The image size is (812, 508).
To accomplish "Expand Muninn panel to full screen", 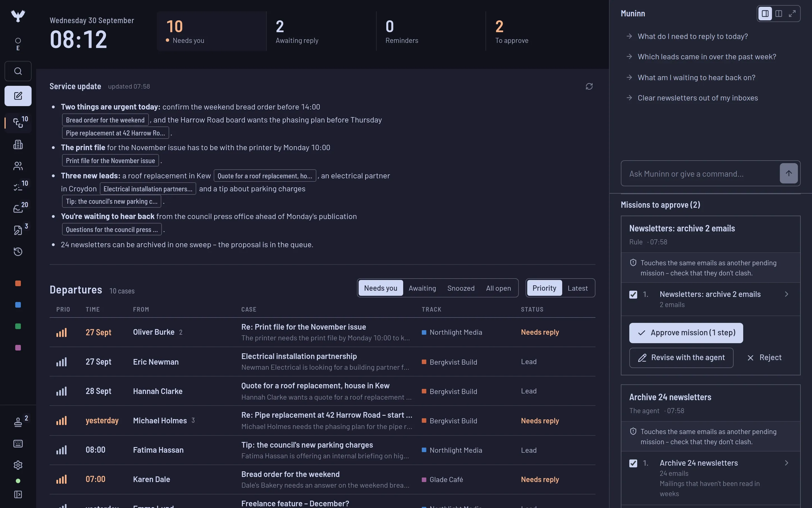I will (792, 14).
